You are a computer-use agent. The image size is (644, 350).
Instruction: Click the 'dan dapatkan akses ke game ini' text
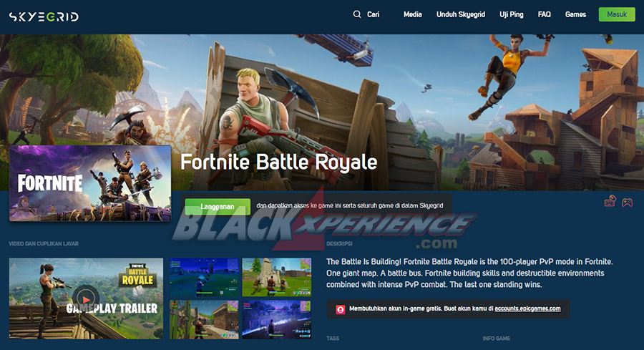click(349, 205)
